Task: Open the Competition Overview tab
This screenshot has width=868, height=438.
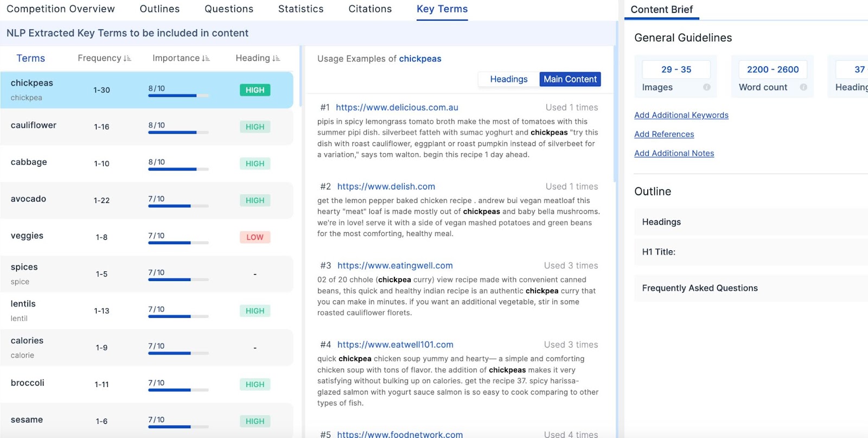Action: pos(61,9)
